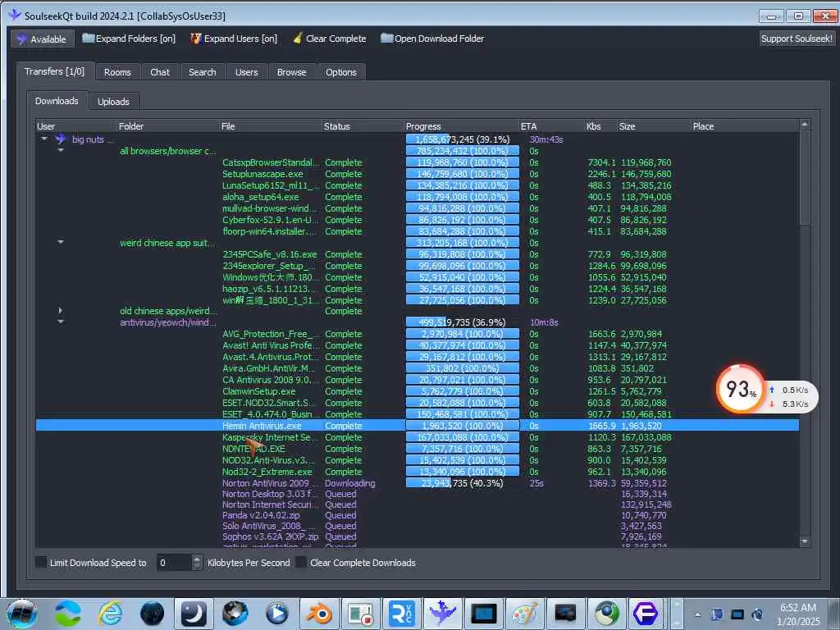This screenshot has width=840, height=630.
Task: Sort by the Size column header
Action: [654, 126]
